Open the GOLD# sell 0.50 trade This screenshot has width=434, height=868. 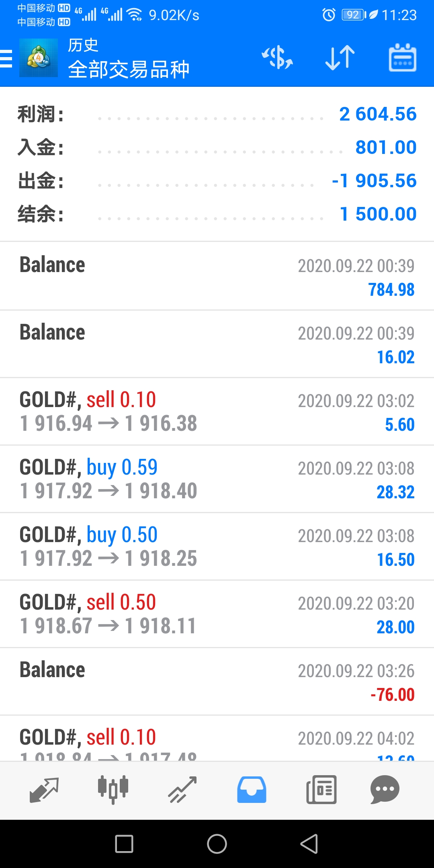[217, 614]
